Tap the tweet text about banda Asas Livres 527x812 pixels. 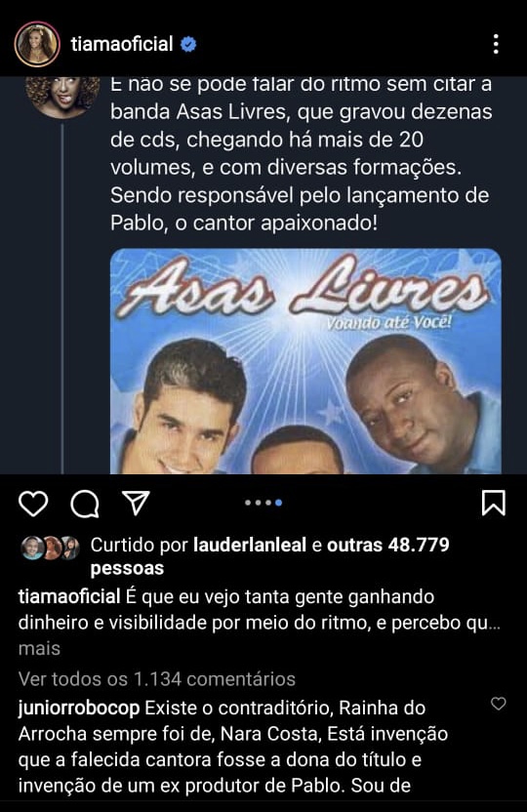[x=301, y=154]
